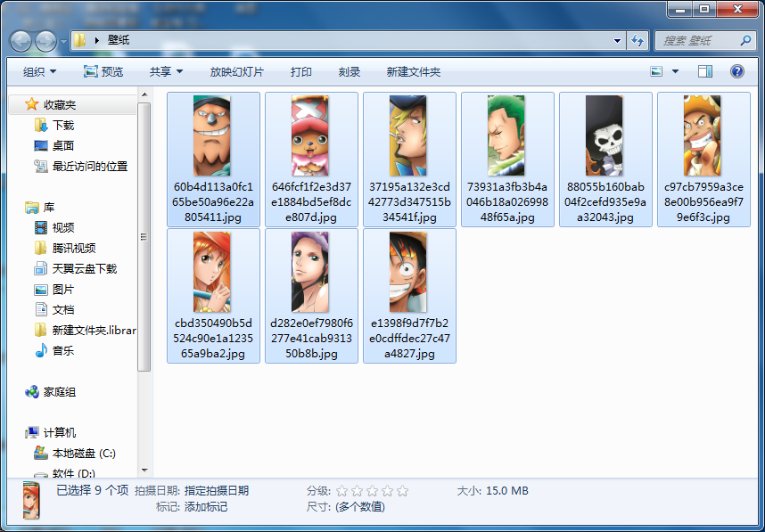765x532 pixels.
Task: Select the green-haired image 73931a3fb3b4a...jpg
Action: point(507,160)
